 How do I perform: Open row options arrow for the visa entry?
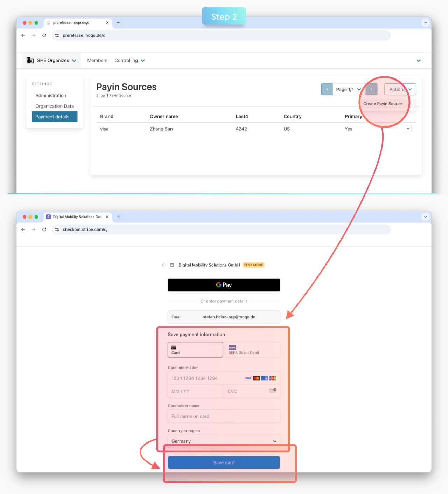click(x=408, y=129)
